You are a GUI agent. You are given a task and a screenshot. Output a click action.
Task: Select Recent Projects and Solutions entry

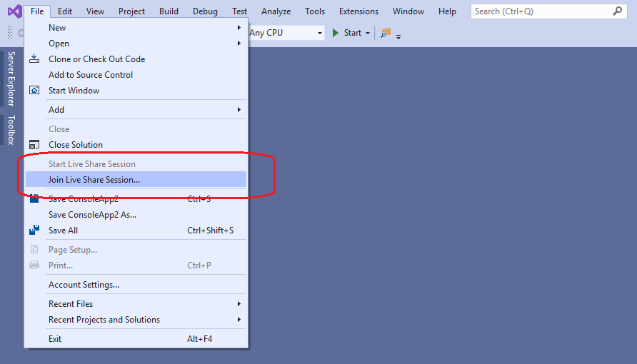pos(136,319)
